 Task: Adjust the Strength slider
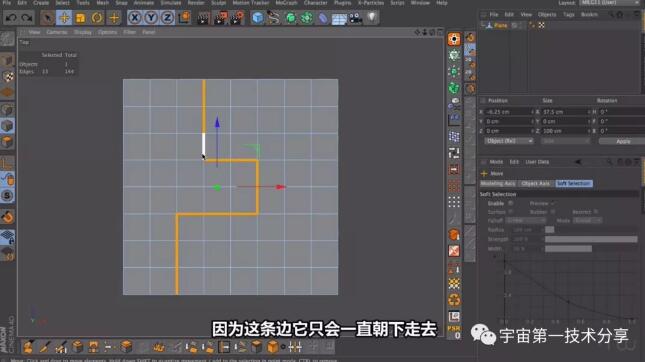coord(591,239)
